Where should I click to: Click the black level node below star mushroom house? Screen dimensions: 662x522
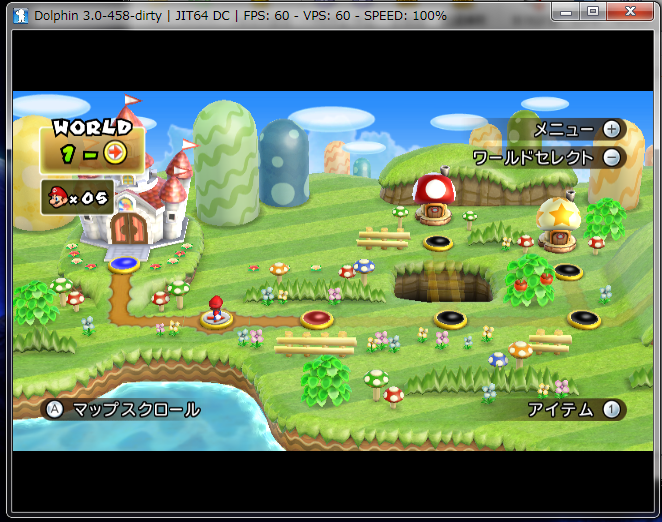click(x=568, y=271)
